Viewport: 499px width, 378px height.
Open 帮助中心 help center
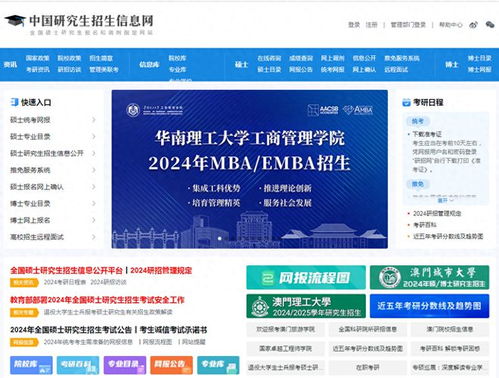point(451,25)
